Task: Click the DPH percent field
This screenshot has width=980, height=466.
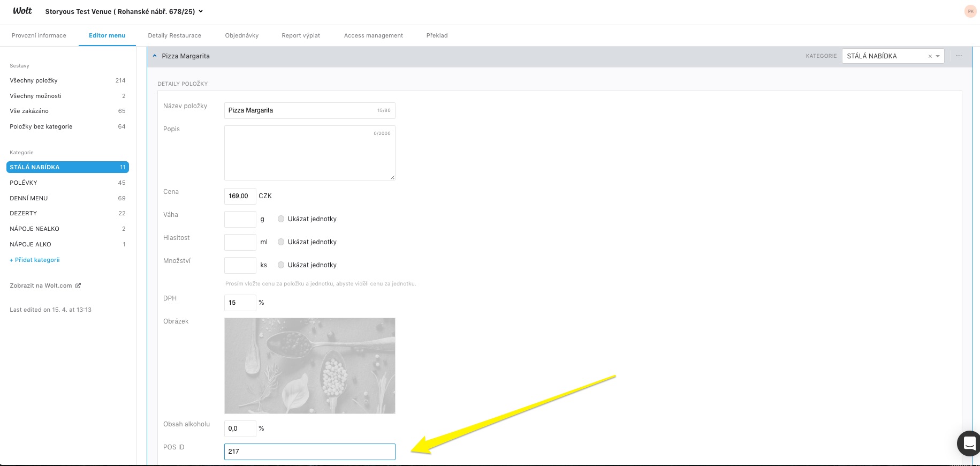Action: coord(240,303)
